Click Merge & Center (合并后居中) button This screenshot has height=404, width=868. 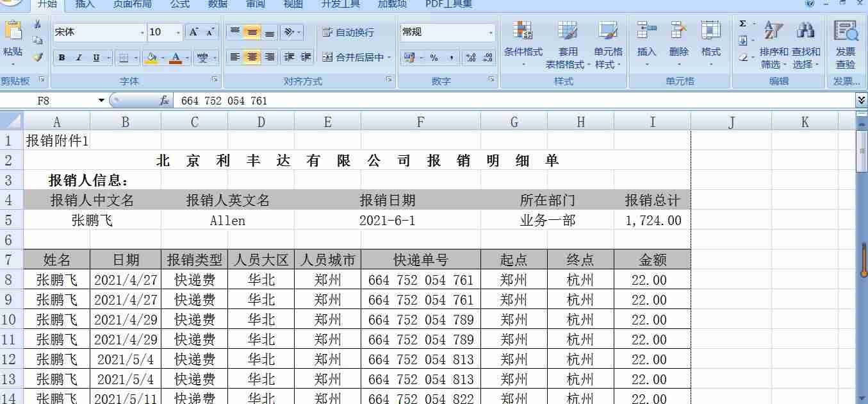357,57
